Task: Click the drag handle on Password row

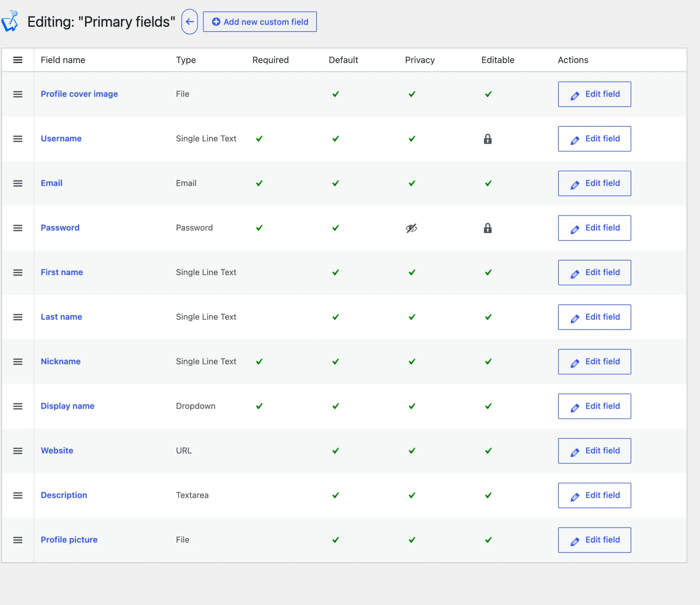Action: [x=18, y=228]
